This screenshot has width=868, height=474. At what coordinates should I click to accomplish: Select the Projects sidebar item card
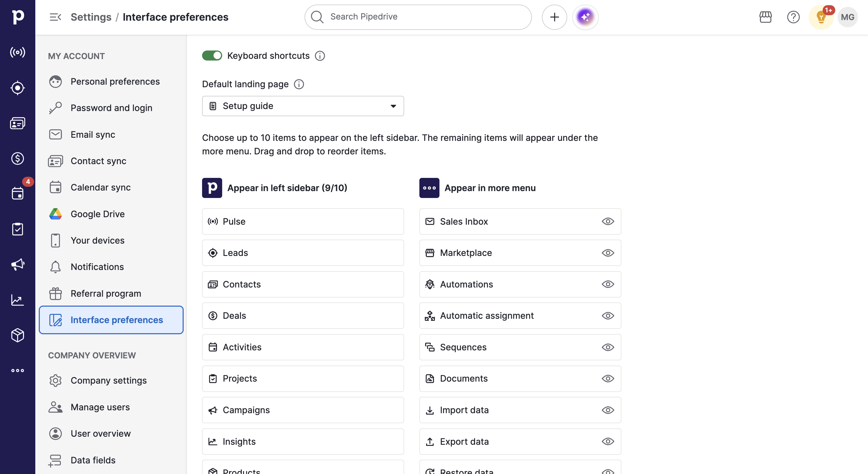(303, 379)
